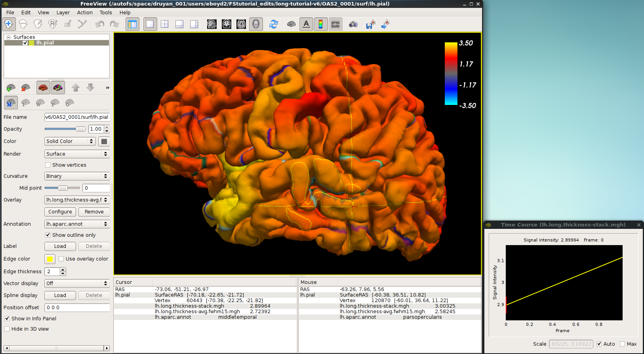This screenshot has height=354, width=644.
Task: Click the overlay Configure button
Action: (60, 212)
